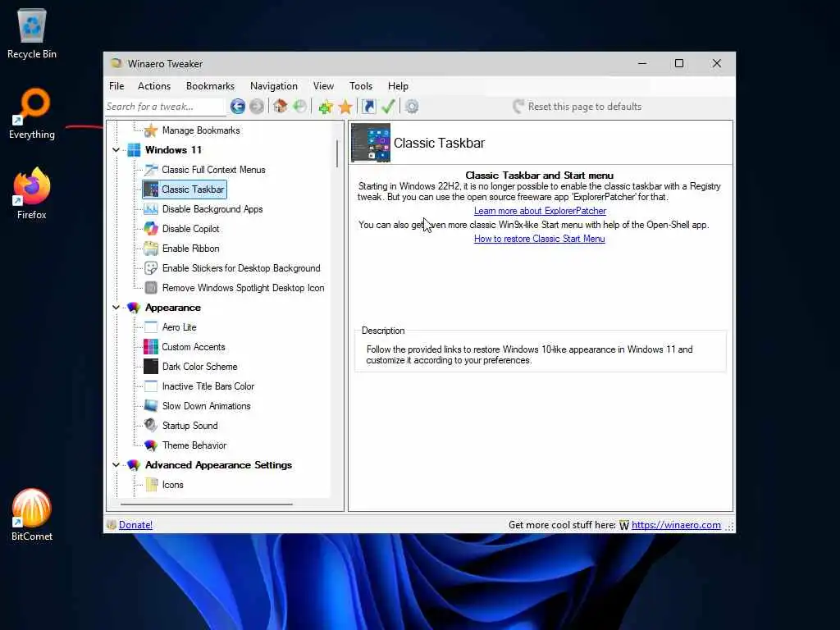
Task: Click the Remove Windows Spotlight Desktop Icon icon
Action: (151, 288)
